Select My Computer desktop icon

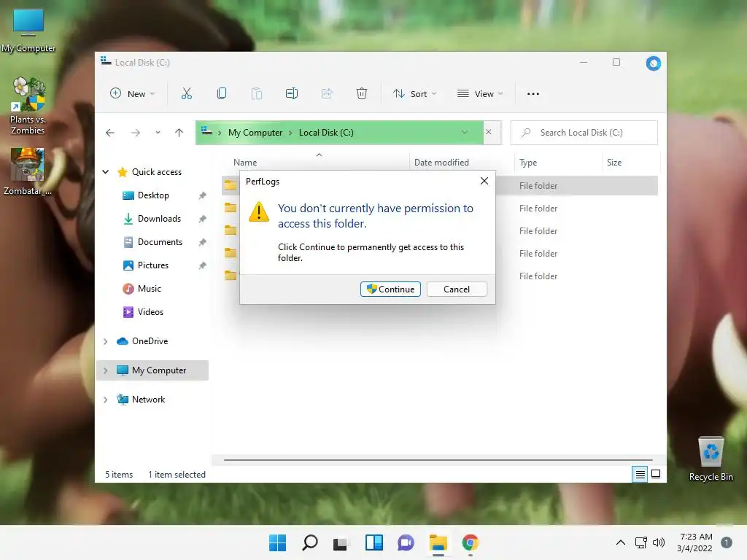point(28,31)
